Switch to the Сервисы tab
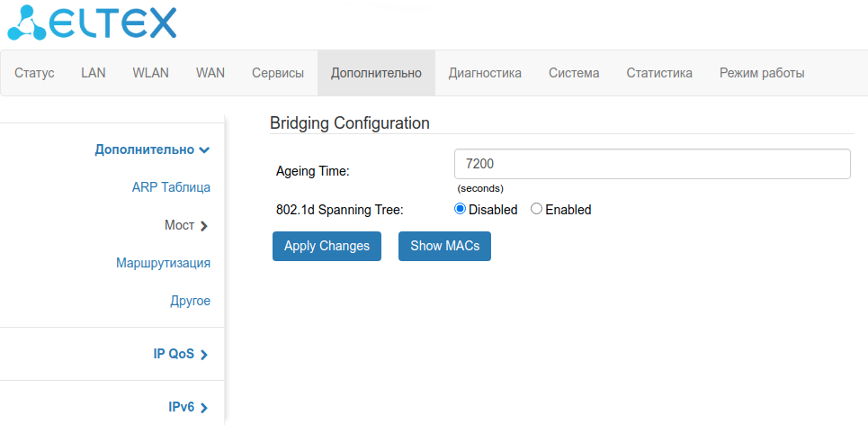Screen dimensions: 868x434 [x=277, y=73]
